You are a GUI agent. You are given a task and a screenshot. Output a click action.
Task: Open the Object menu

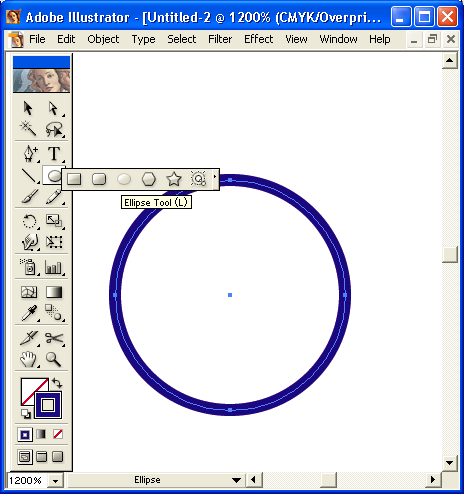103,39
